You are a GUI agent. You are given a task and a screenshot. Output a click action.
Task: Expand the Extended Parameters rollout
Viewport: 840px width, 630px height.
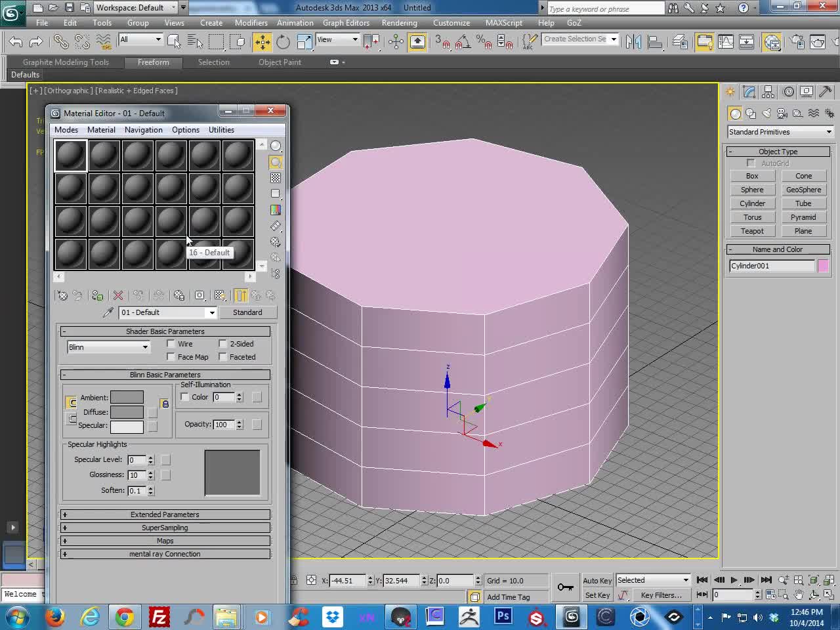pos(165,514)
